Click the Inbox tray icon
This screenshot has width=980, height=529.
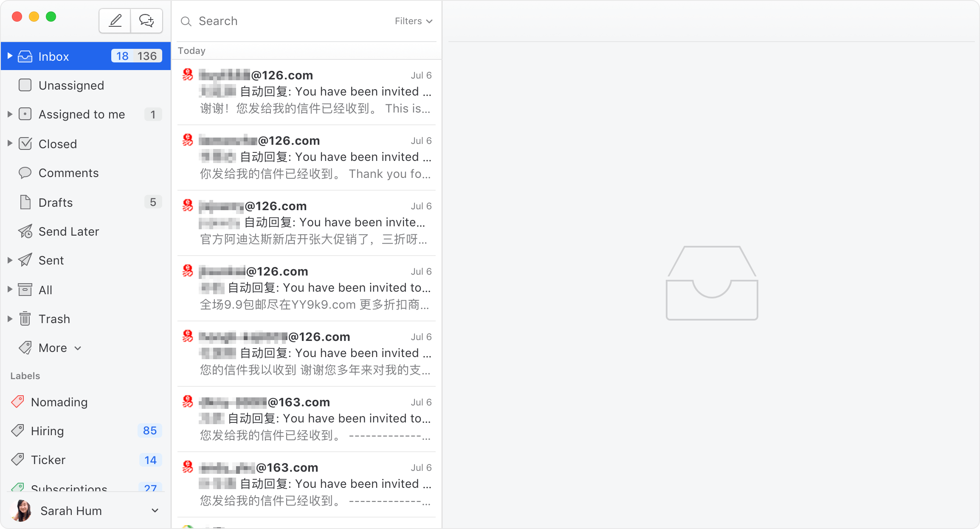25,56
